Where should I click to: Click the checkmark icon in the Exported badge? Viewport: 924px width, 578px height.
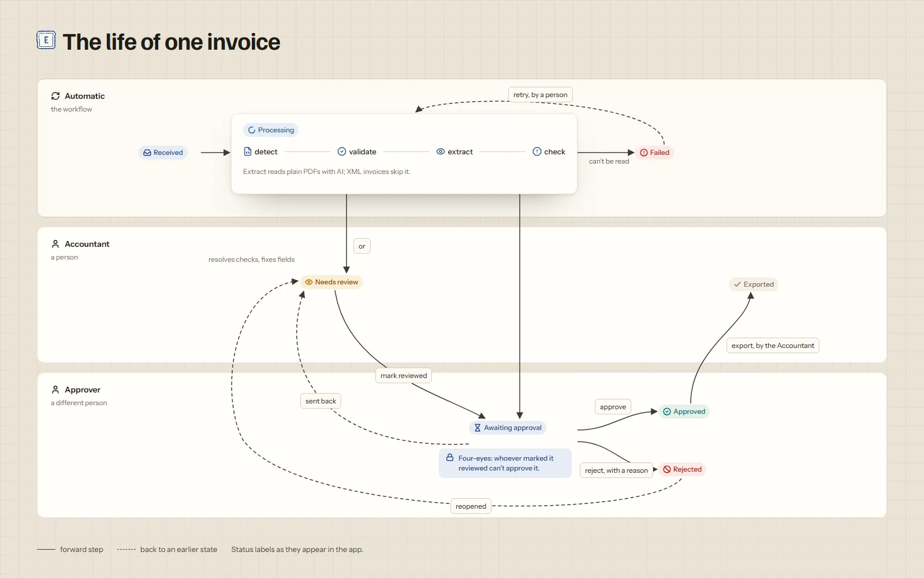tap(737, 284)
